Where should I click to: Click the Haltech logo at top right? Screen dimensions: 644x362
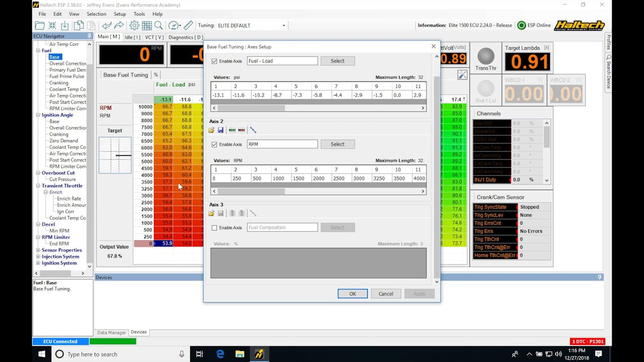[579, 25]
